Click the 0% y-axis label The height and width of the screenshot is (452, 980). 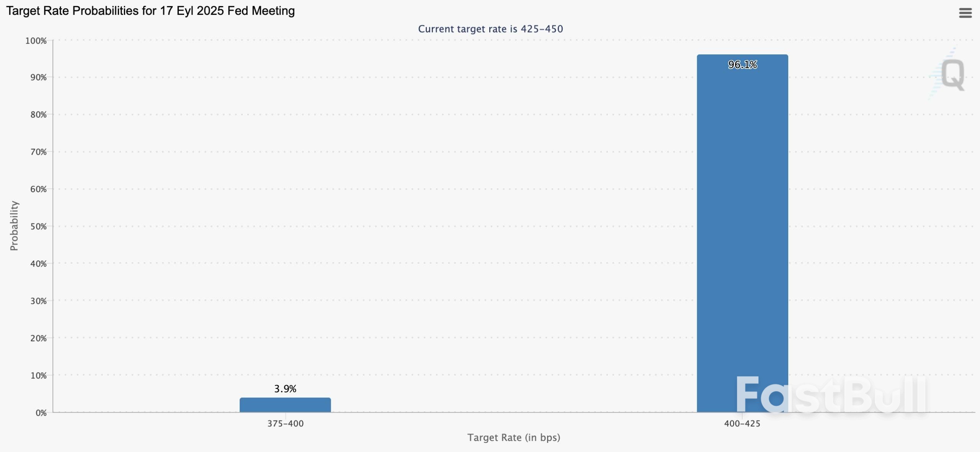coord(41,413)
